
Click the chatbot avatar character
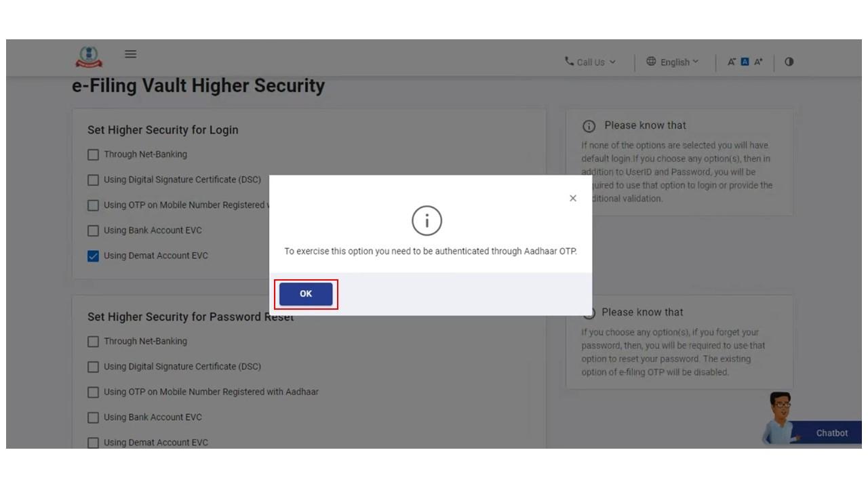coord(780,417)
